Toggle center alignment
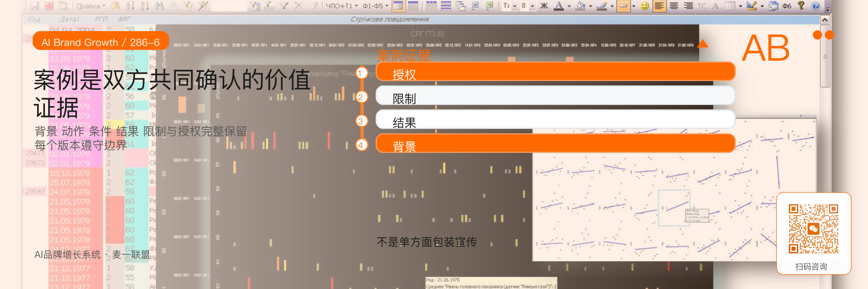The height and width of the screenshot is (289, 868). pos(674,6)
